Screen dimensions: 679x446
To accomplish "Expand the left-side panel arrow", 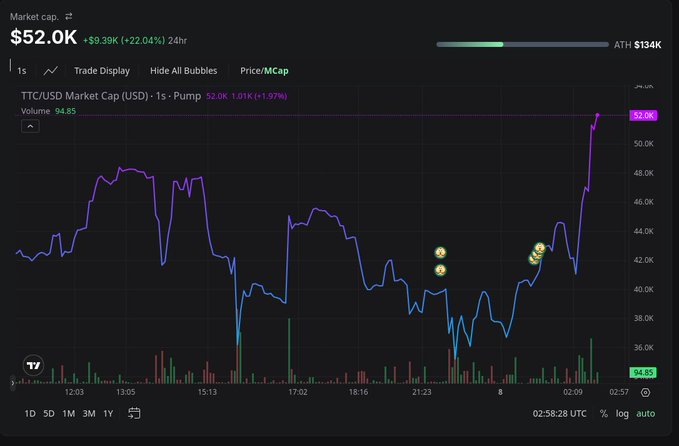I will pos(13,383).
